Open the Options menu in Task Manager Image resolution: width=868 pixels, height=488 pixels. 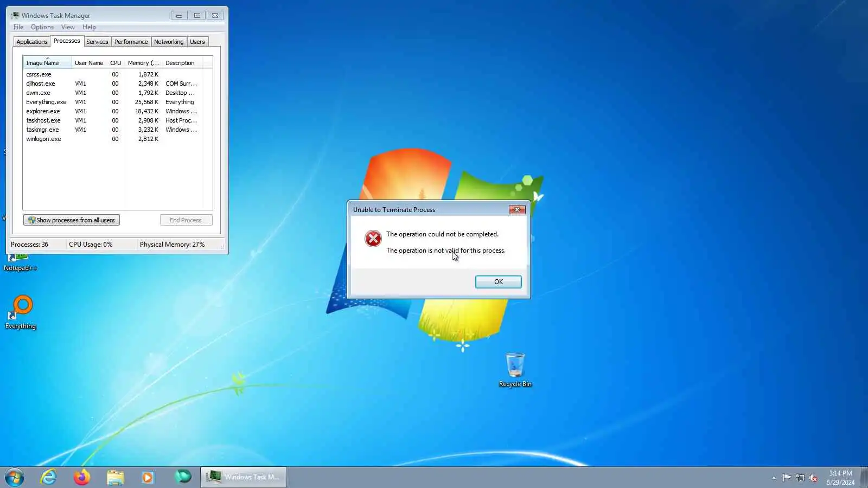pyautogui.click(x=42, y=27)
